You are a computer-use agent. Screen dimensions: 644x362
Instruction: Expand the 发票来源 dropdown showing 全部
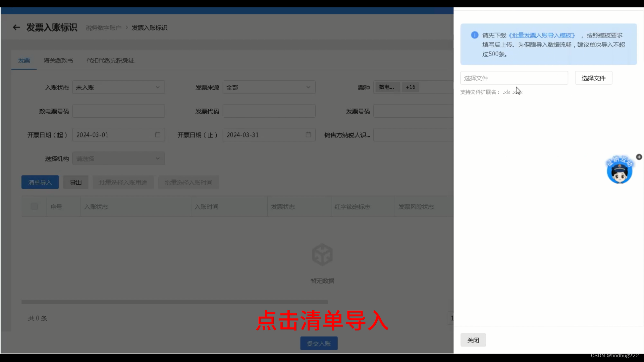(x=269, y=87)
